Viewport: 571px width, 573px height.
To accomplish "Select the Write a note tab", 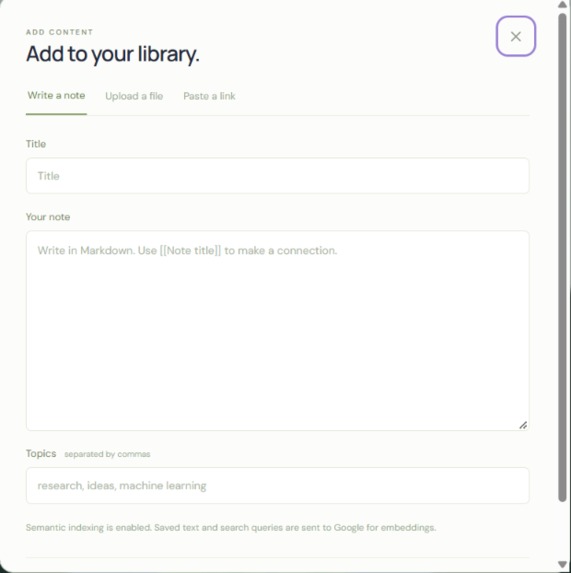I will (56, 96).
